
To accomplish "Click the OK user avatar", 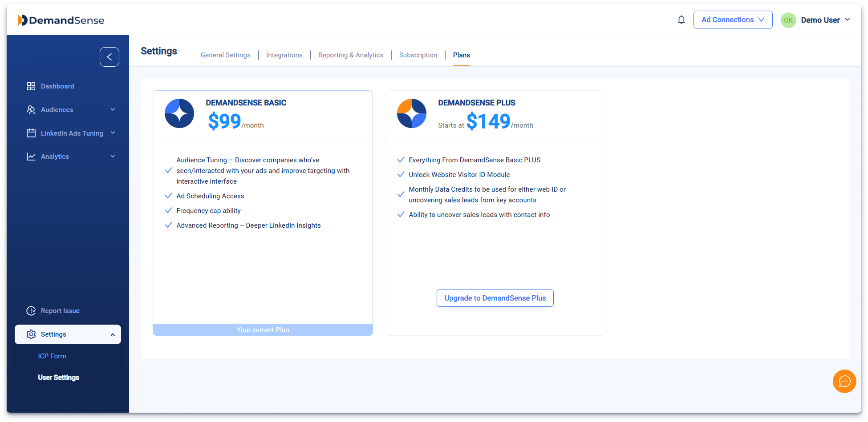I will [788, 20].
